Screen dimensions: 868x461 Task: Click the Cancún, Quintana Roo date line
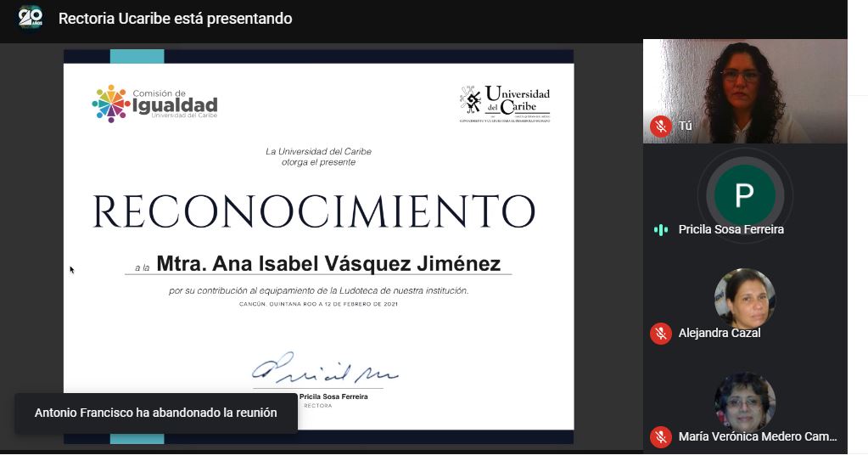[318, 304]
